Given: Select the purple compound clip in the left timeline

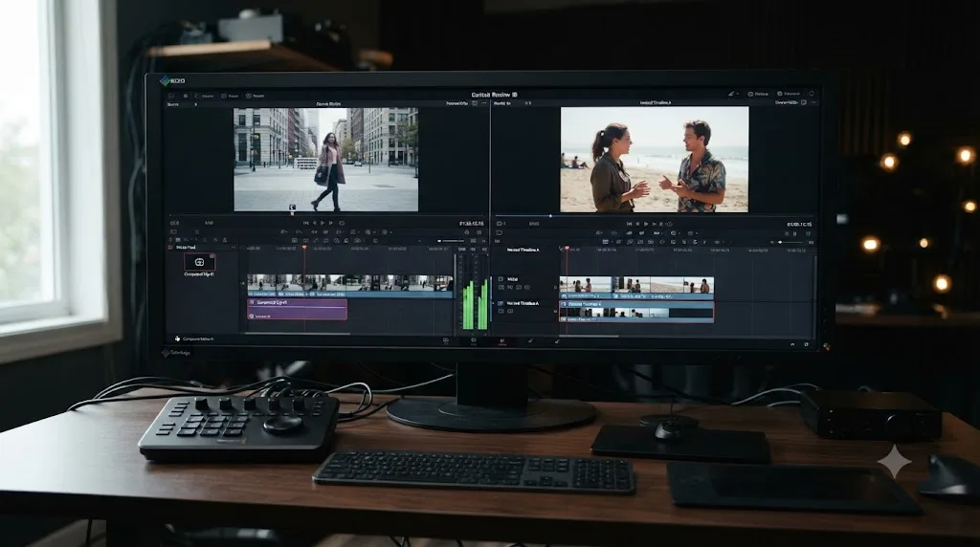Looking at the screenshot, I should click(x=298, y=310).
